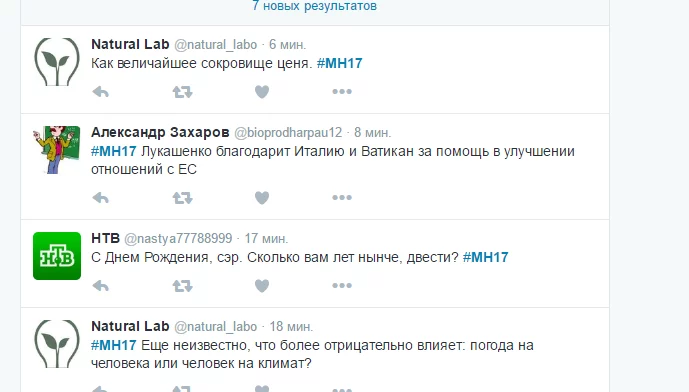Click the 17 мин. timestamp on НТВ tweet
Viewport: 689px width, 392px height.
coord(266,238)
